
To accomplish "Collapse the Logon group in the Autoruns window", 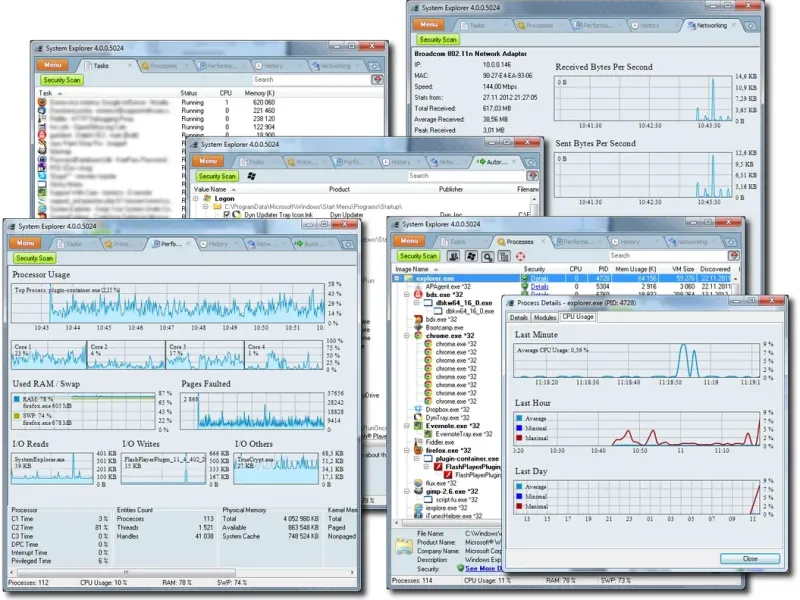I will (195, 198).
